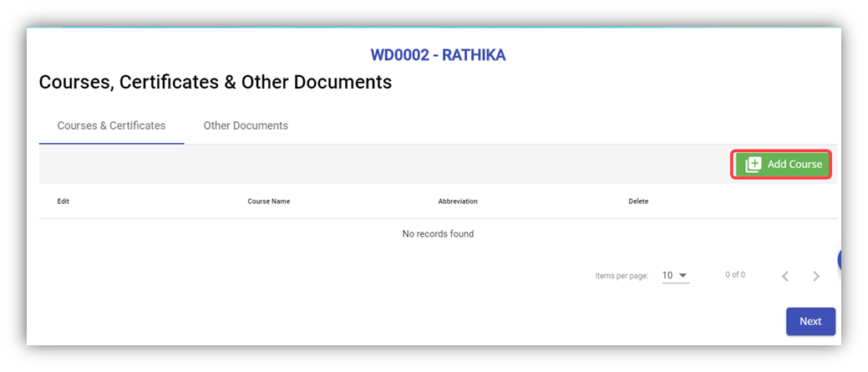Go to next page using right chevron
Image resolution: width=868 pixels, height=372 pixels.
pos(816,276)
